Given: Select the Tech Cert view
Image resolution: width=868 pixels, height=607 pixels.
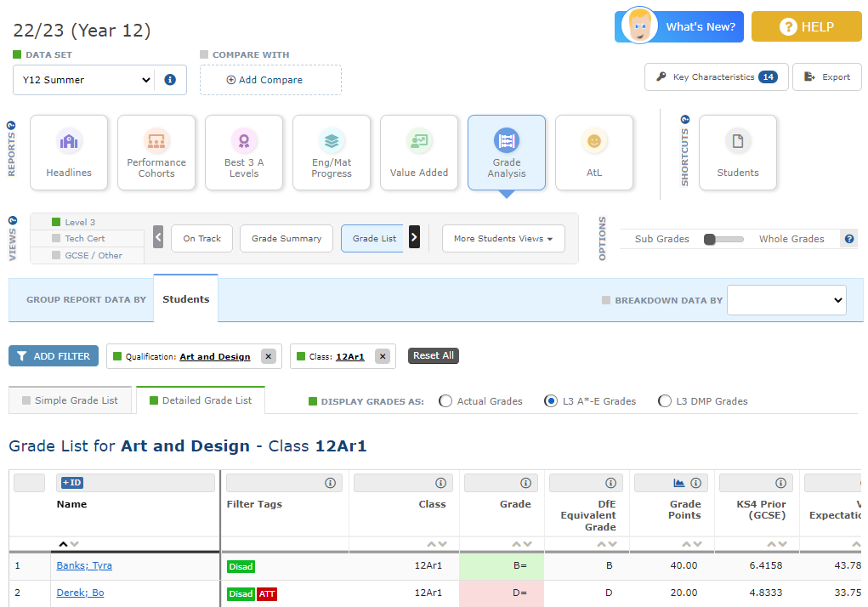Looking at the screenshot, I should click(x=87, y=239).
